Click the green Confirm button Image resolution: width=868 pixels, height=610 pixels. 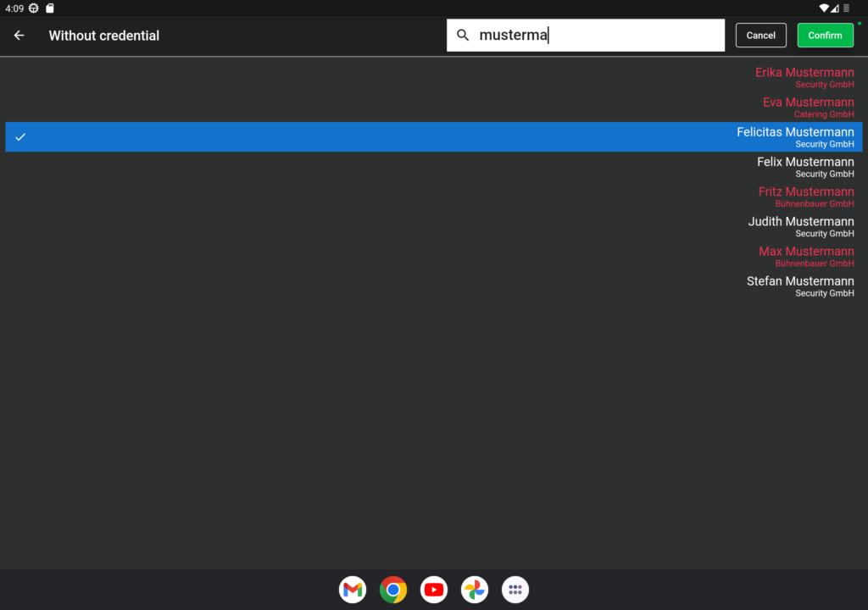pos(825,36)
